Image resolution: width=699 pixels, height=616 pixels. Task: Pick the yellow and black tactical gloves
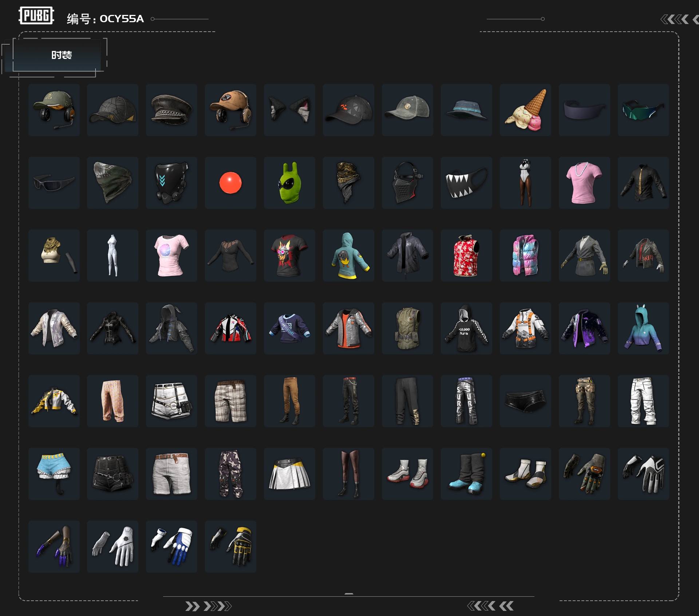point(230,547)
